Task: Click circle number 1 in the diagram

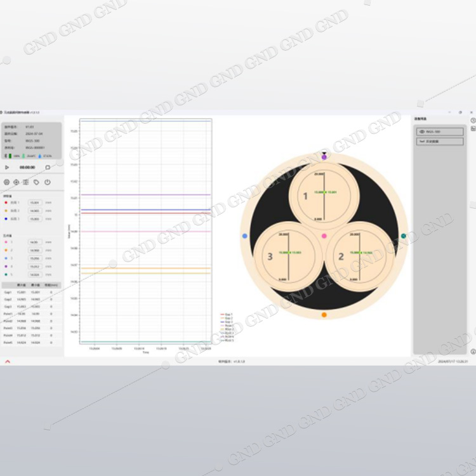Action: point(305,197)
